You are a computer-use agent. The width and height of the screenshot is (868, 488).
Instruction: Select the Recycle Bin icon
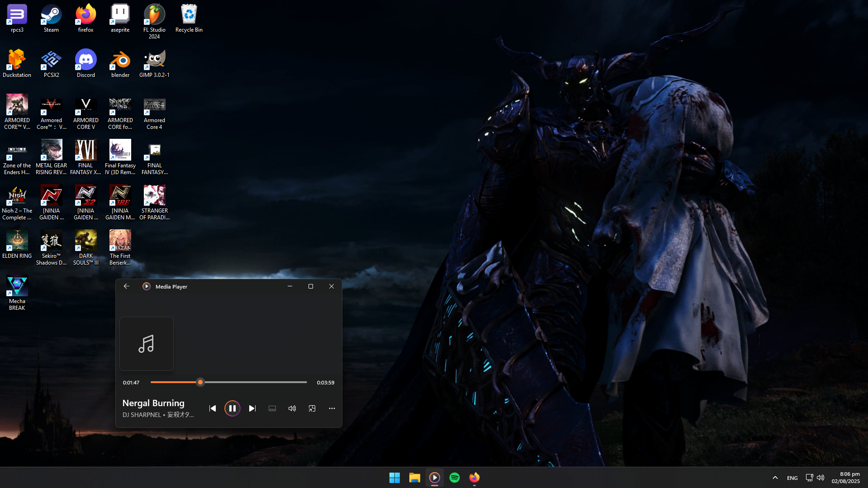(x=189, y=19)
